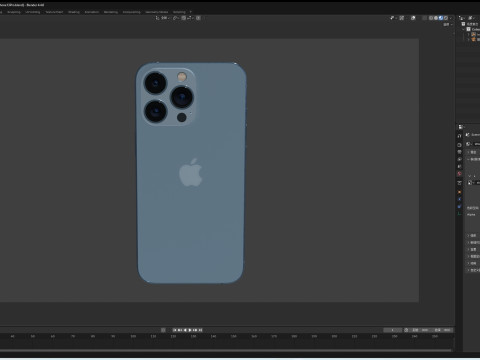The image size is (480, 360).
Task: Open the snapping options dropdown
Action: 189,18
